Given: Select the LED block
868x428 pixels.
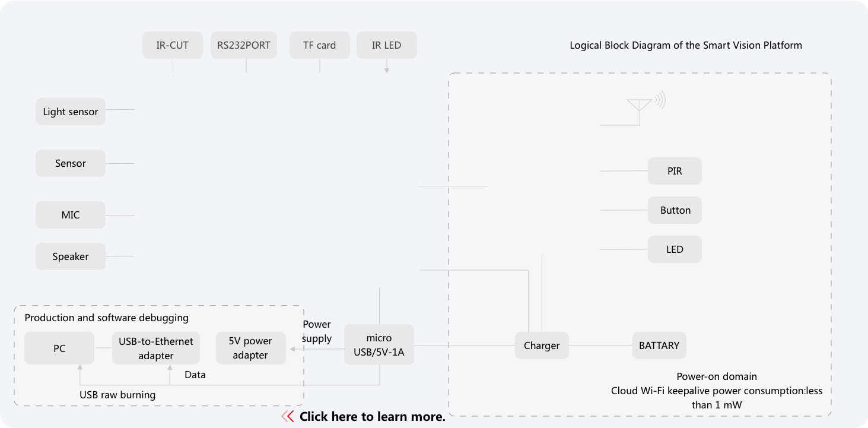Looking at the screenshot, I should tap(675, 249).
